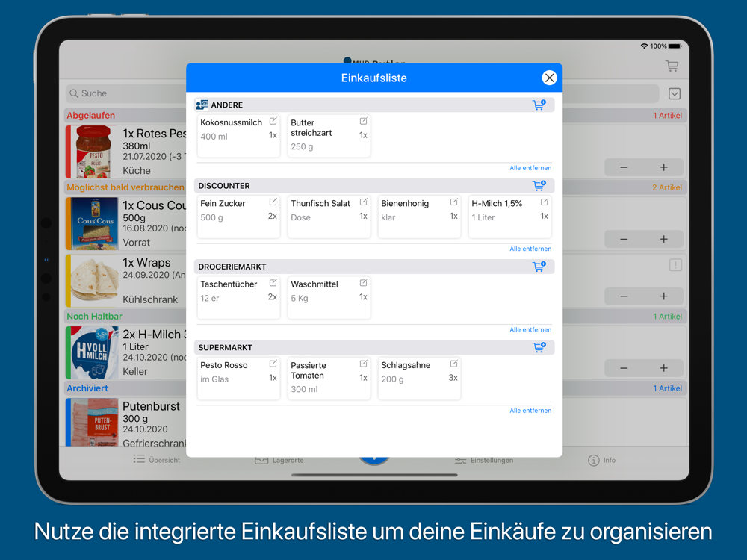Edit the Kokosnussmilch entry

[x=273, y=122]
